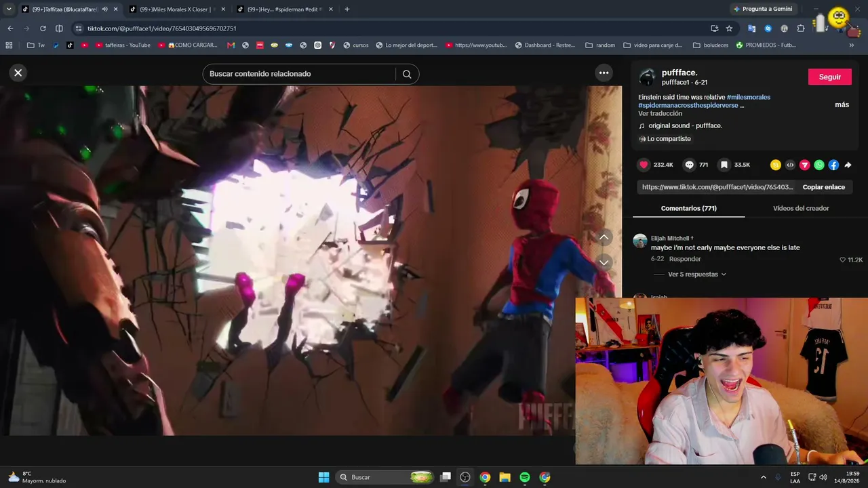Open the Gmail bookmark icon
Screen dimensions: 868x488
[x=231, y=45]
